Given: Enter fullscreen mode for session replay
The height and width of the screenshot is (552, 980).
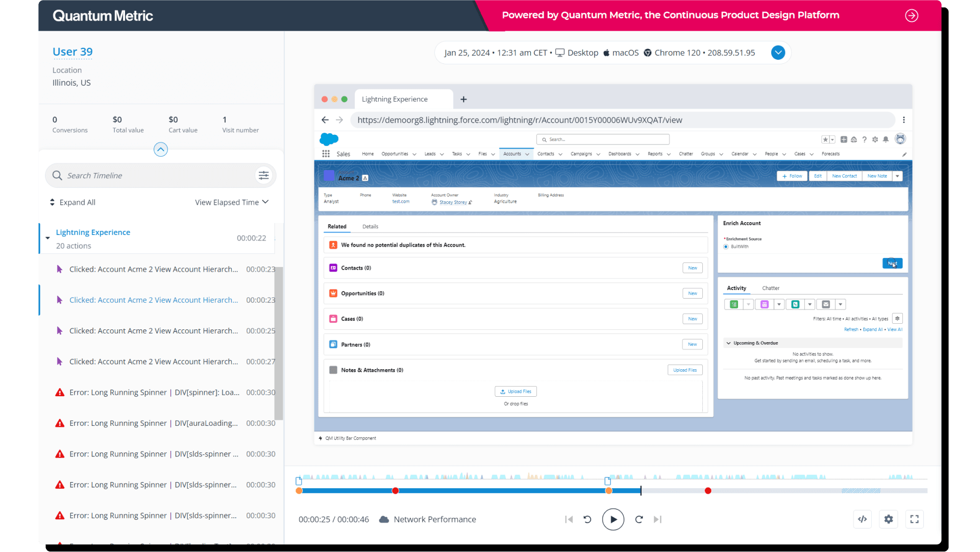Looking at the screenshot, I should pyautogui.click(x=914, y=519).
